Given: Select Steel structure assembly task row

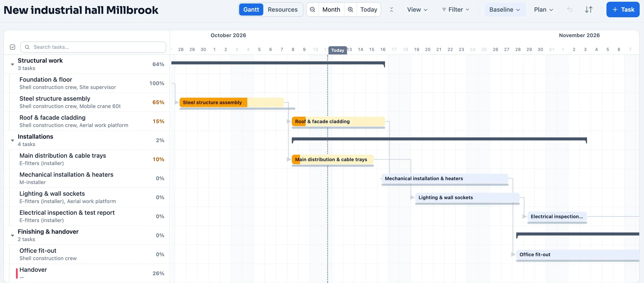Looking at the screenshot, I should pos(87,102).
